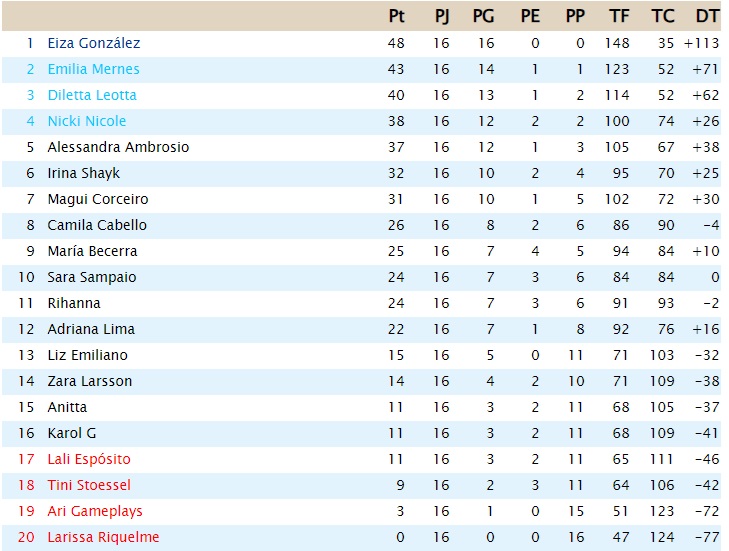Image resolution: width=729 pixels, height=551 pixels.
Task: Select Camila Cabello row
Action: click(x=361, y=226)
